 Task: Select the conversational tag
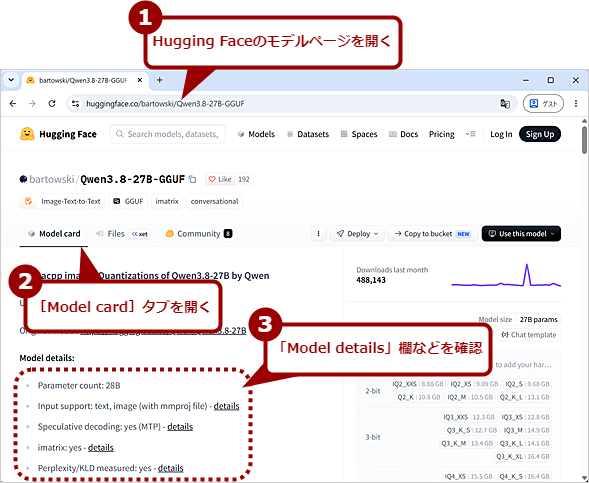pyautogui.click(x=214, y=201)
